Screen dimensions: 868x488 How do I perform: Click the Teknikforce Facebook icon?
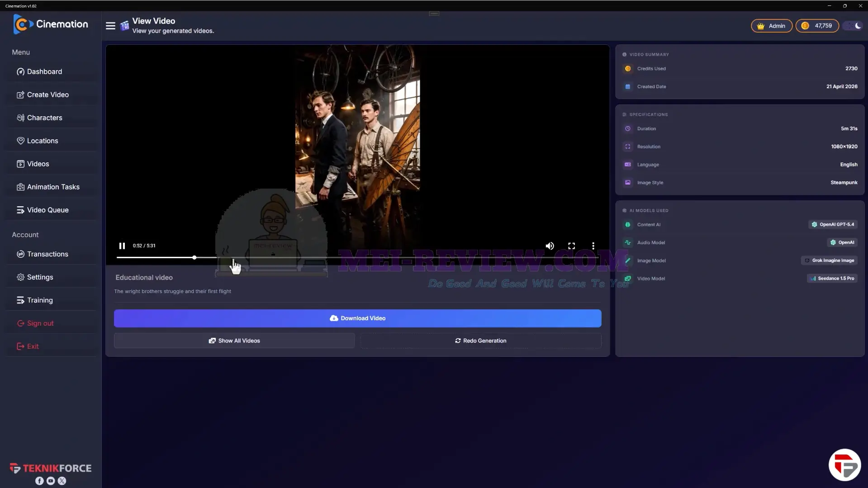click(x=39, y=481)
